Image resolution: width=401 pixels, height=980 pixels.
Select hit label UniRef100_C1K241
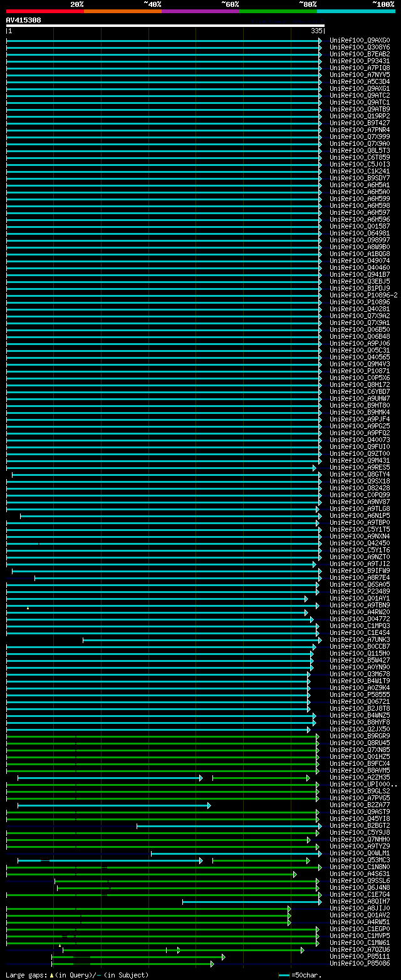point(360,172)
